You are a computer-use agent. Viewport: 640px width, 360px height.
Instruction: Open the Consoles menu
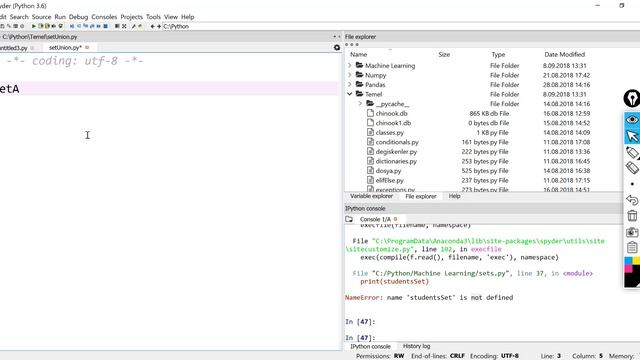104,17
